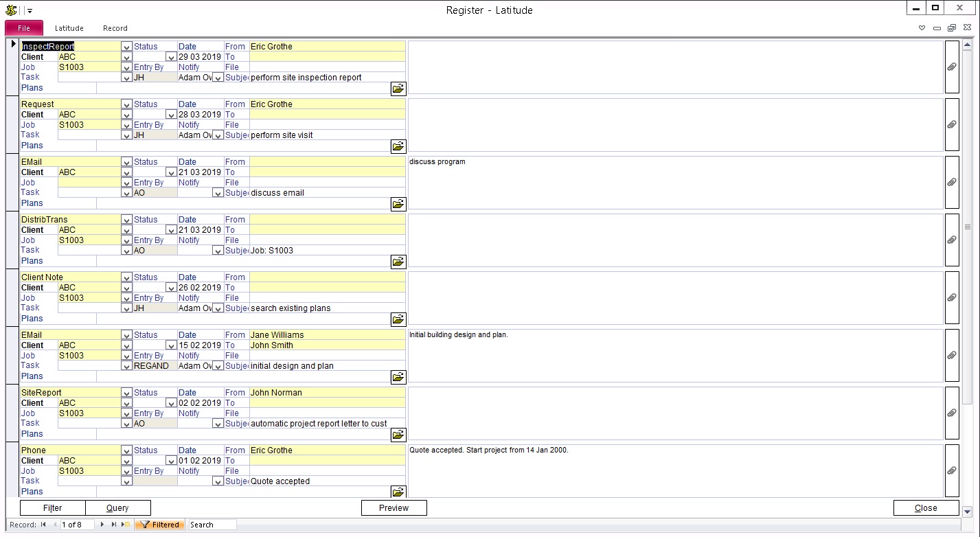Viewport: 980px width, 537px height.
Task: Open the Latitude menu
Action: (69, 28)
